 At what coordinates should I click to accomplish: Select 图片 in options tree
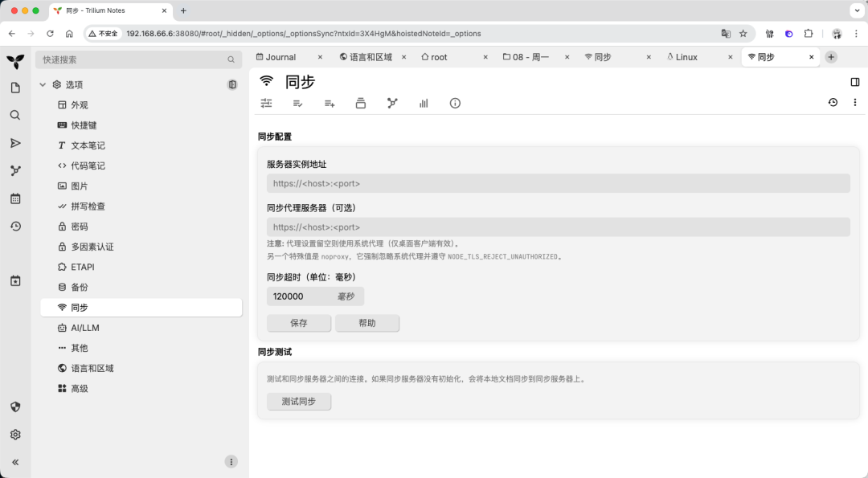pyautogui.click(x=141, y=186)
